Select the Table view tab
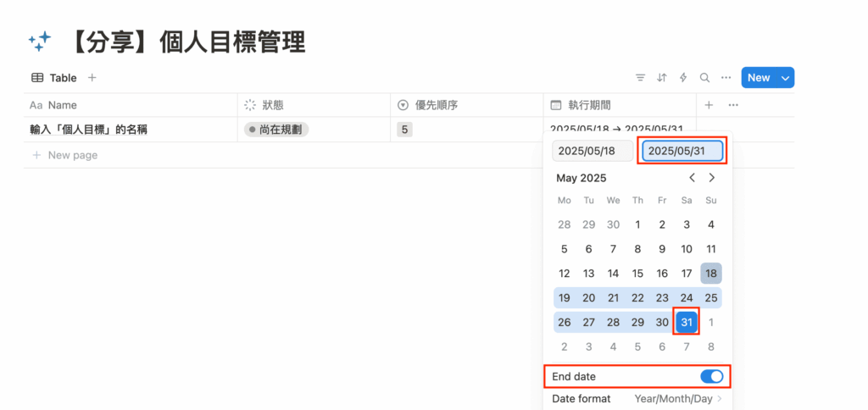This screenshot has height=410, width=868. point(54,78)
